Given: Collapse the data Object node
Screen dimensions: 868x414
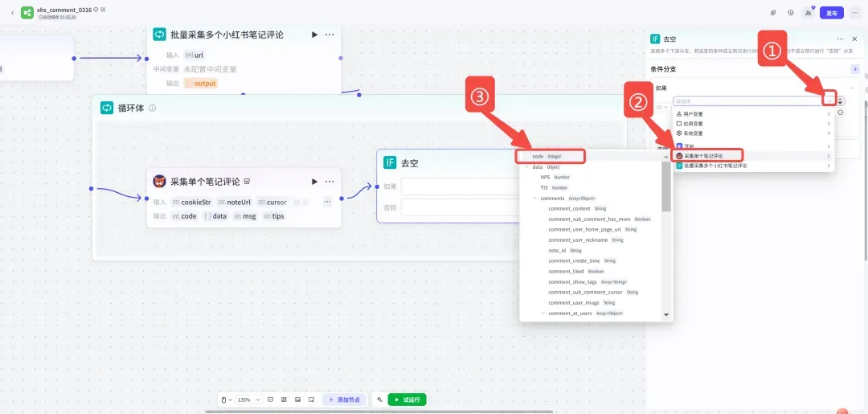Looking at the screenshot, I should click(x=527, y=166).
